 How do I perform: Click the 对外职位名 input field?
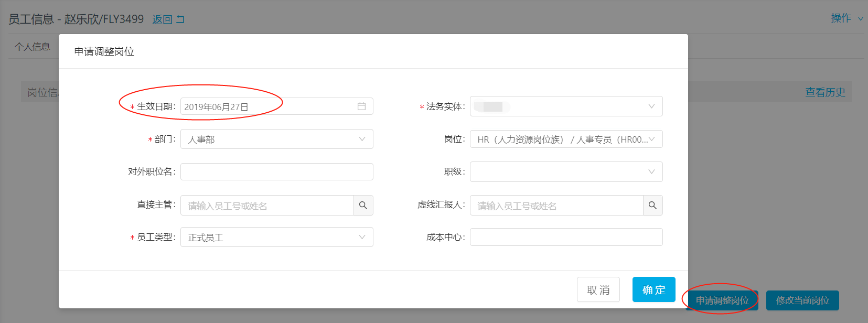pos(277,171)
